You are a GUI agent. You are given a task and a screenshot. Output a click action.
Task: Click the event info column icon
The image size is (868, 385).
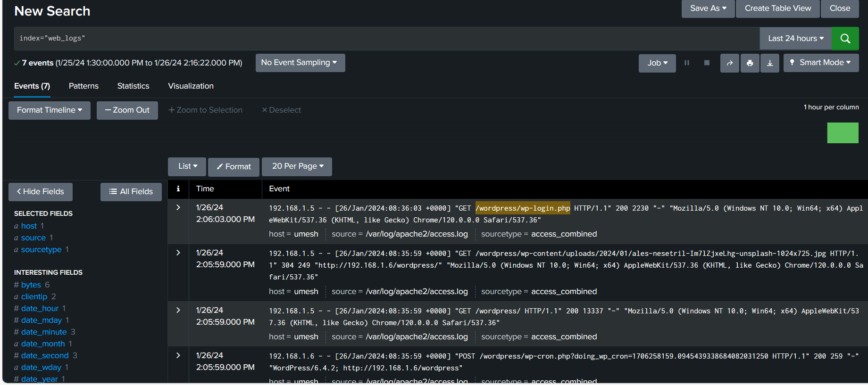pyautogui.click(x=178, y=188)
